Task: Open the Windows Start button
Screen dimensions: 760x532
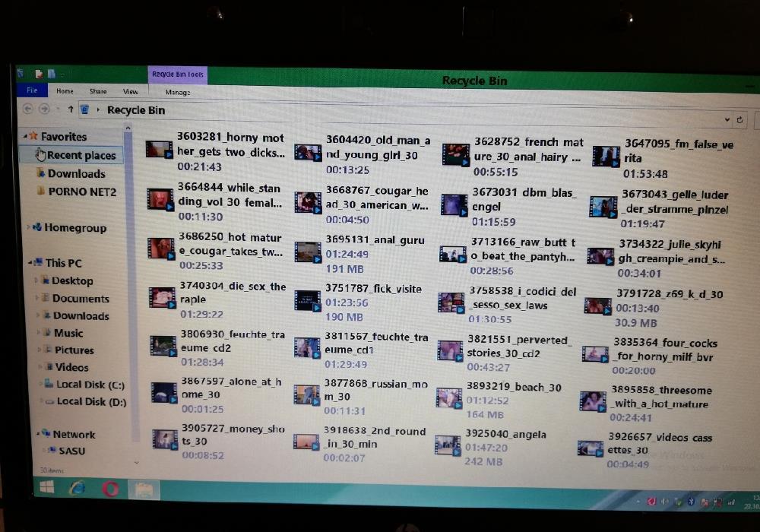Action: [x=47, y=487]
